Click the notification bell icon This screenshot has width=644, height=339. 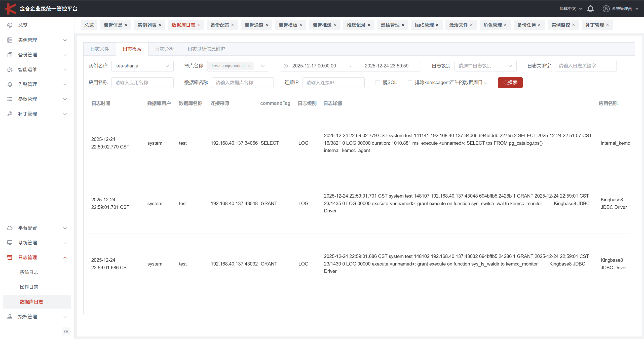590,9
